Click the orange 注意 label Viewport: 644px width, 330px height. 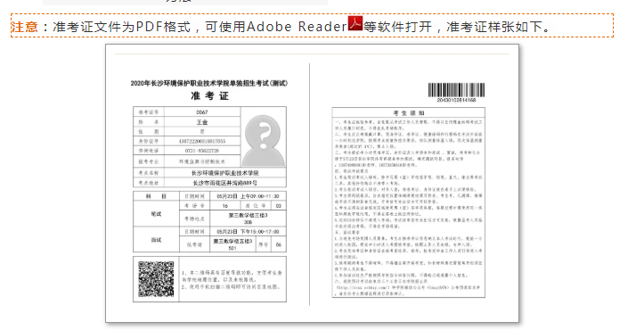click(x=25, y=27)
